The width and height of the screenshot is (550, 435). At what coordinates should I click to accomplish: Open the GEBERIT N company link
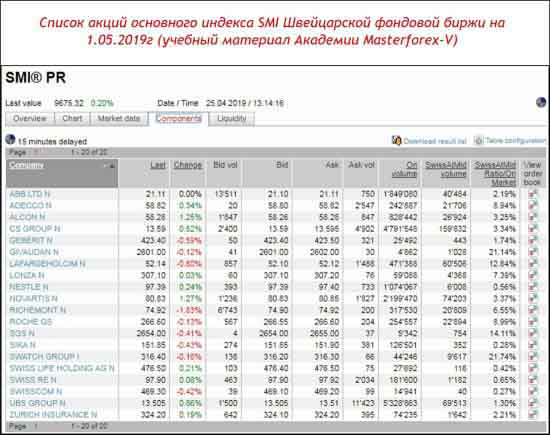pyautogui.click(x=31, y=241)
